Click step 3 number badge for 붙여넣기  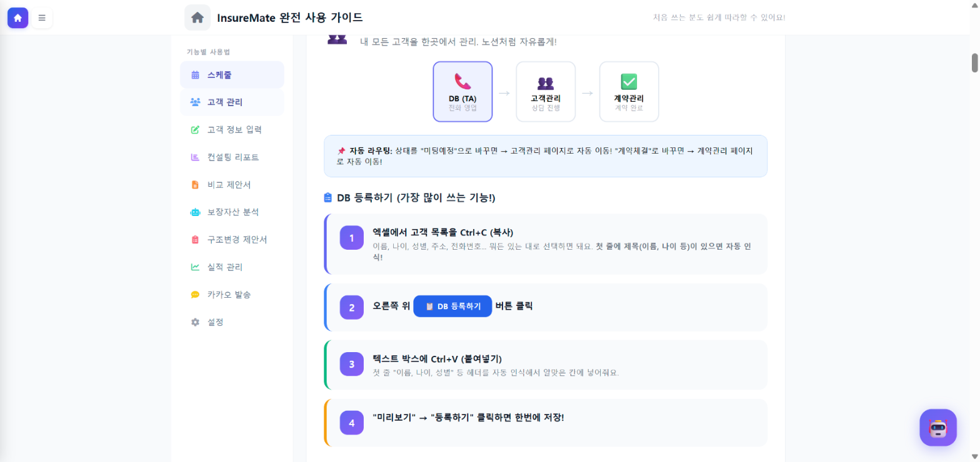tap(352, 365)
